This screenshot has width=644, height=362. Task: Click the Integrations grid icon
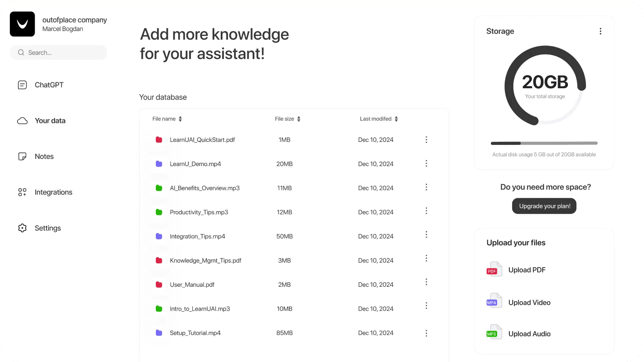point(22,192)
